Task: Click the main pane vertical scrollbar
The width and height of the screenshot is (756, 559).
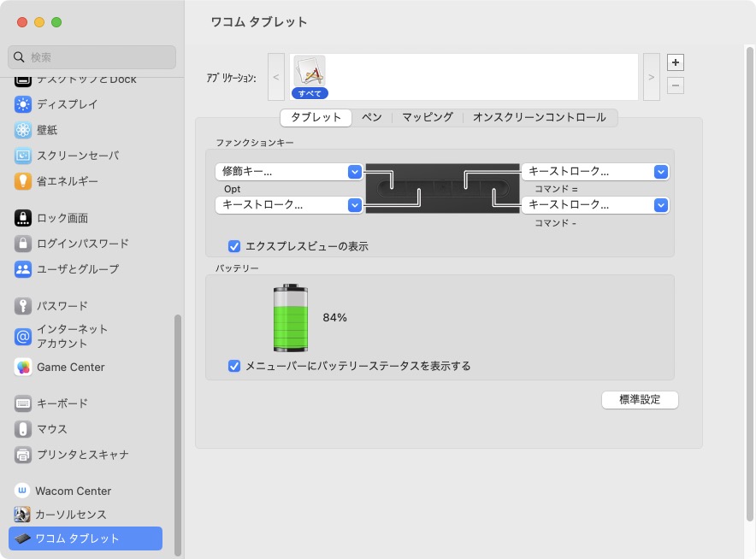Action: click(x=749, y=284)
